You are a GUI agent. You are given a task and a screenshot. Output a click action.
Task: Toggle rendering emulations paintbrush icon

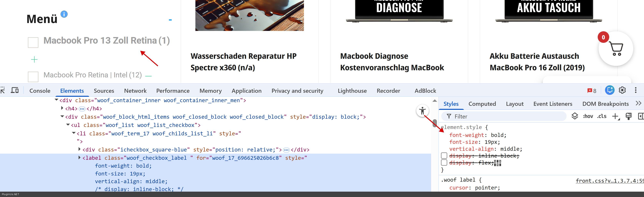[628, 116]
